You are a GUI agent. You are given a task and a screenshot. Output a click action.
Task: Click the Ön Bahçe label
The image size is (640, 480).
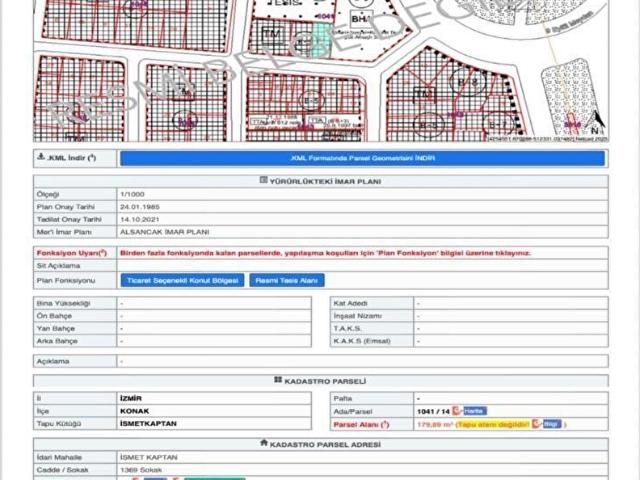[x=54, y=316]
